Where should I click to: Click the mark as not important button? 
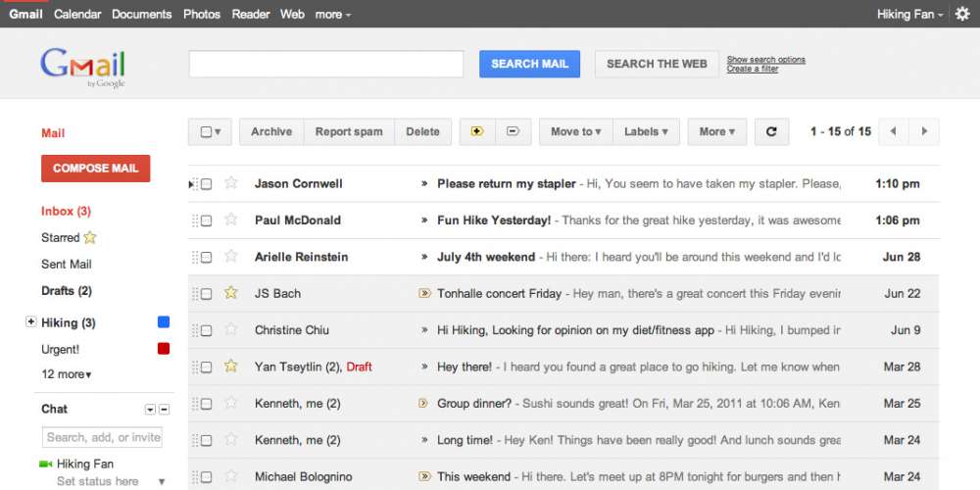514,132
